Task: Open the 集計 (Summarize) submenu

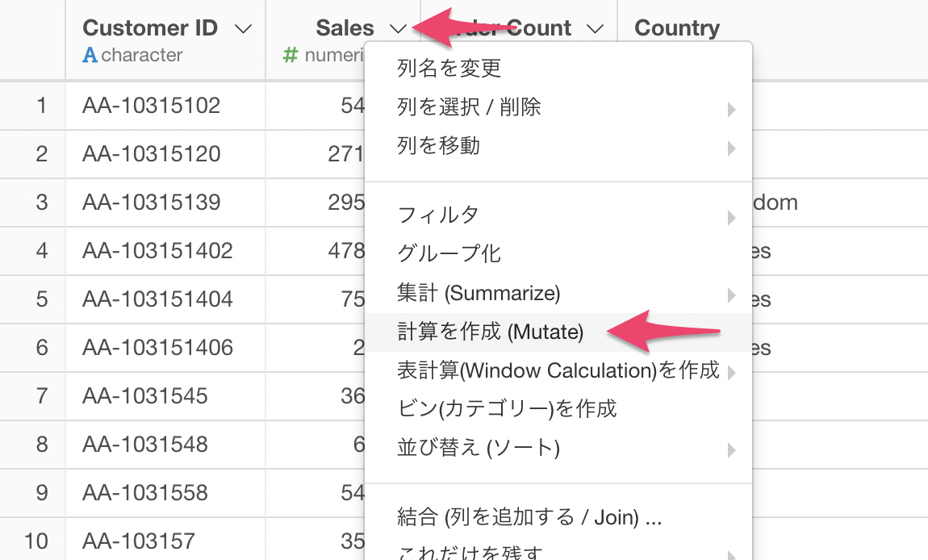Action: (x=730, y=294)
